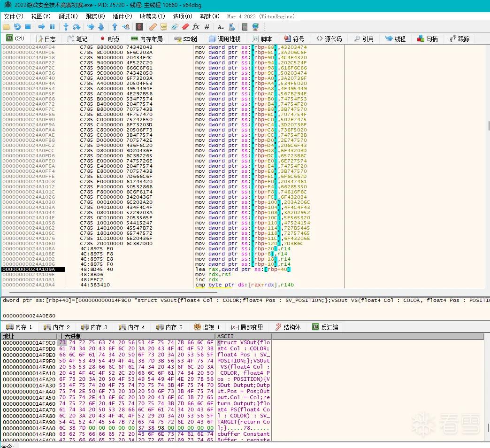Click the step over icon
This screenshot has width=490, height=448.
click(x=77, y=27)
